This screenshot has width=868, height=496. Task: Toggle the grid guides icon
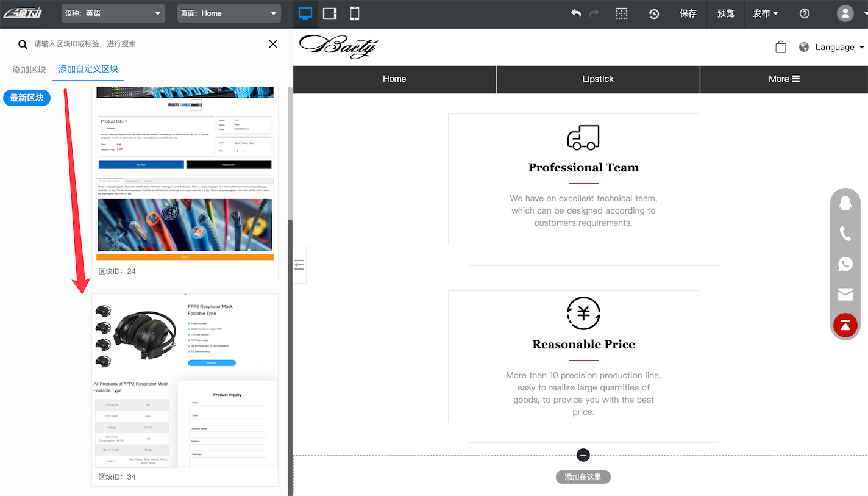click(621, 13)
